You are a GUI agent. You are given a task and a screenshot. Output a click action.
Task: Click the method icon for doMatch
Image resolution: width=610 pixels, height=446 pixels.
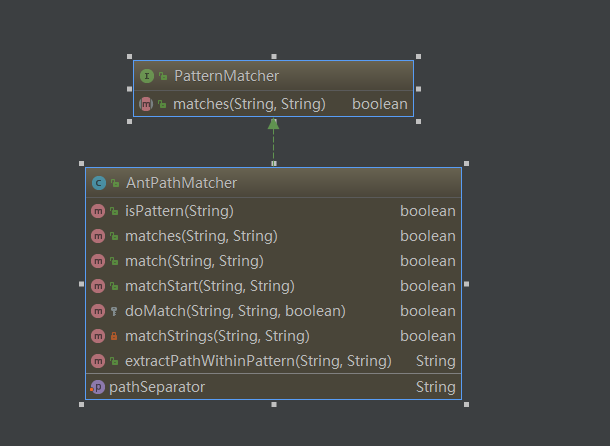coord(98,311)
